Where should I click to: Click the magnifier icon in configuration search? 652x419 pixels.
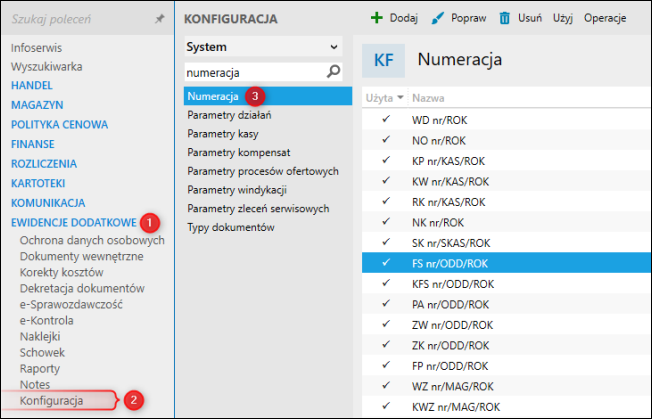[x=334, y=72]
